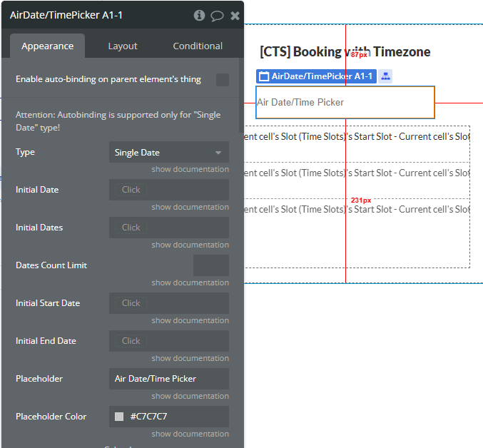Screen dimensions: 483x448
Task: Click the calendar icon on the element label
Action: click(x=264, y=76)
